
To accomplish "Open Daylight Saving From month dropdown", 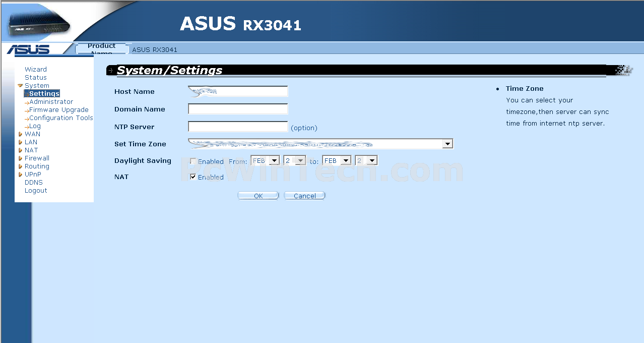I will (265, 161).
